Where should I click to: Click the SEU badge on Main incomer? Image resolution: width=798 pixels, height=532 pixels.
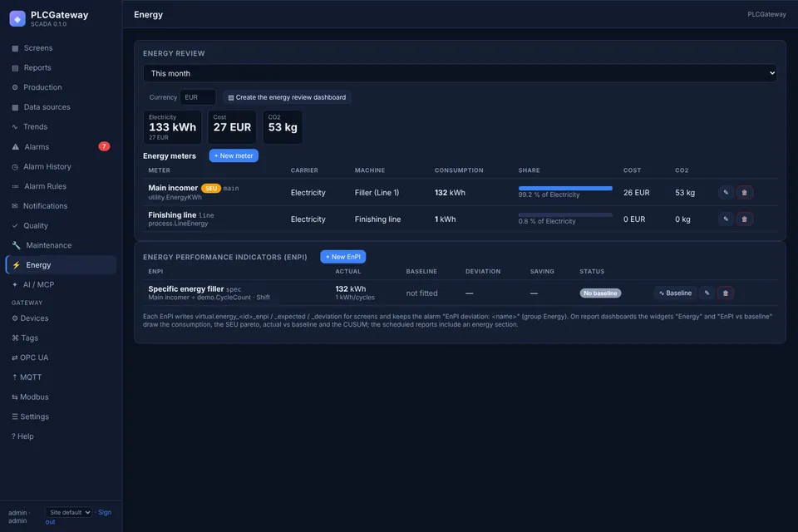(211, 189)
